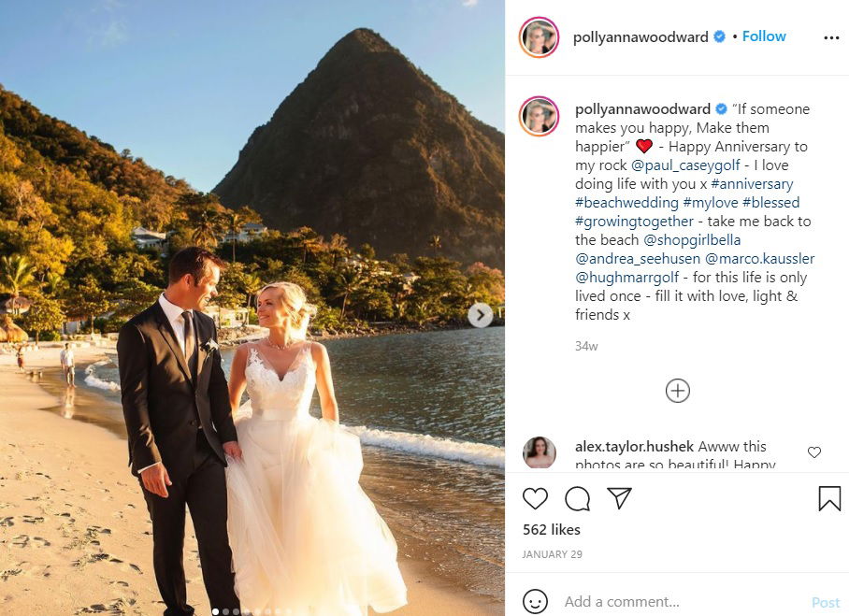Screen dimensions: 849x616
Task: Click the Add a comment field
Action: pos(683,601)
